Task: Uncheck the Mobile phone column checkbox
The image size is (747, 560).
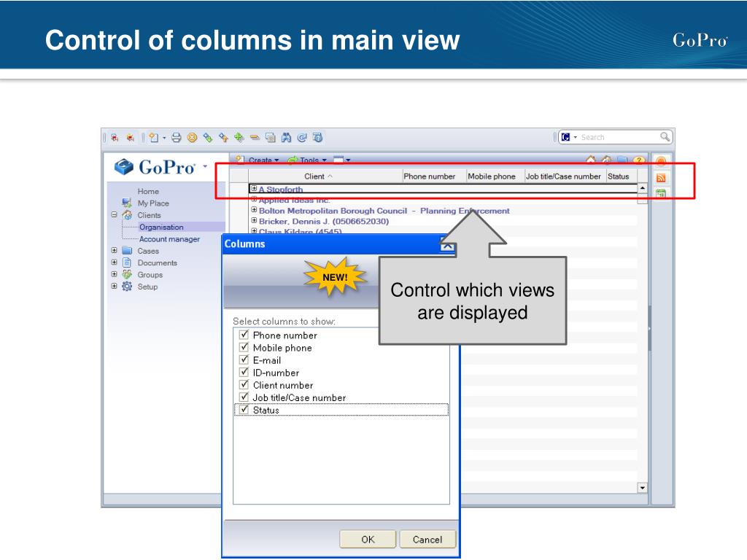Action: point(244,347)
